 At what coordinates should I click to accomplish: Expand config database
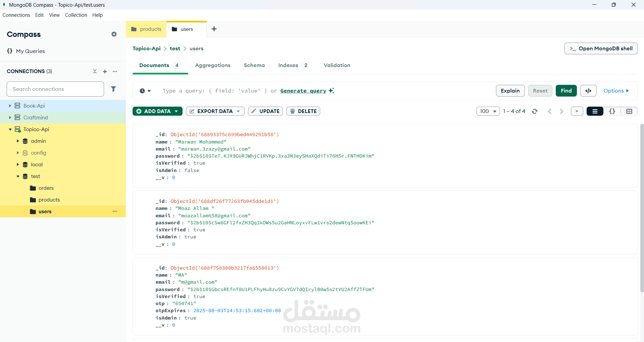pyautogui.click(x=18, y=153)
